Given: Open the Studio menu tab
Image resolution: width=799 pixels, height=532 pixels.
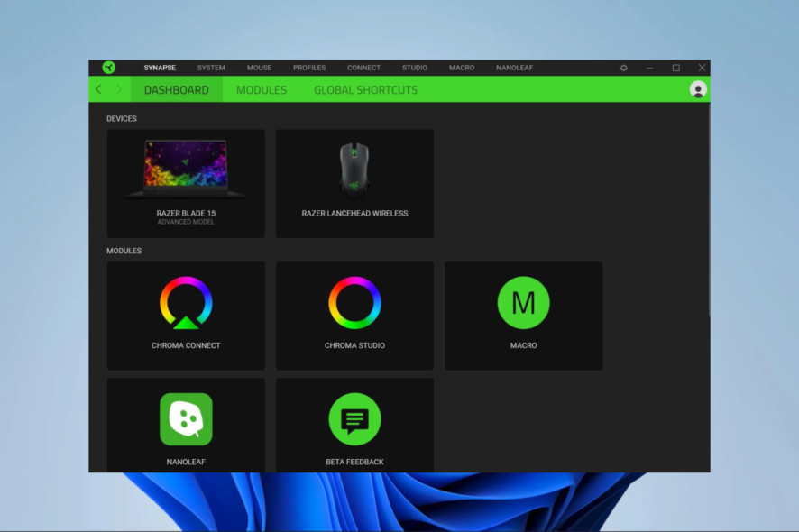Looking at the screenshot, I should coord(414,68).
